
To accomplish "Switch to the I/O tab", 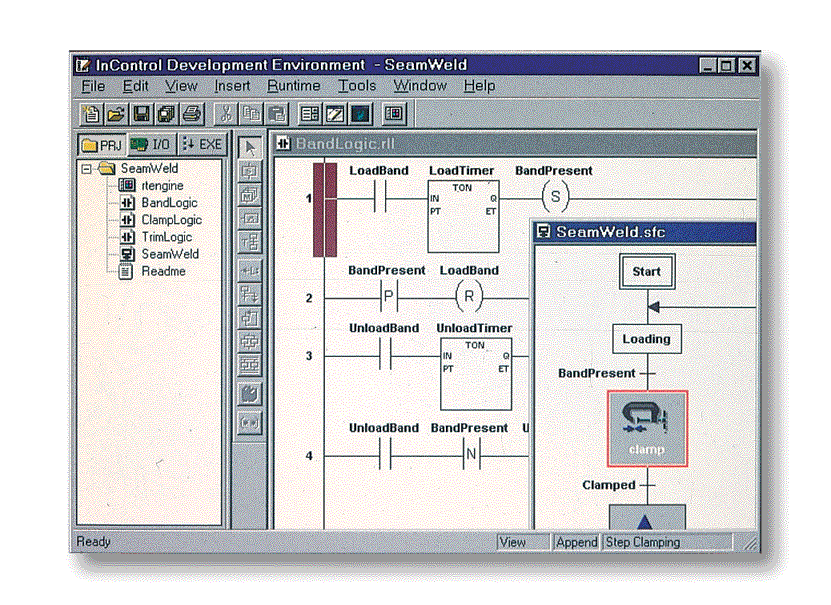I will [152, 145].
